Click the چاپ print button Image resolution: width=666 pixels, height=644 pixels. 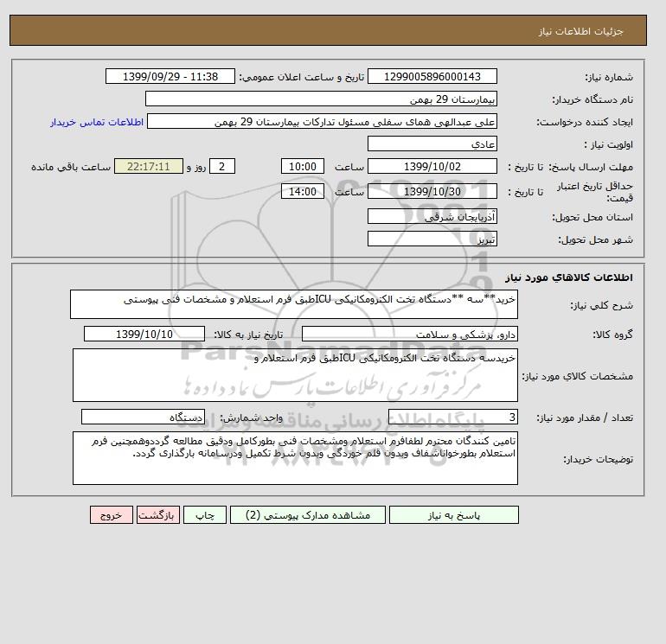click(205, 515)
